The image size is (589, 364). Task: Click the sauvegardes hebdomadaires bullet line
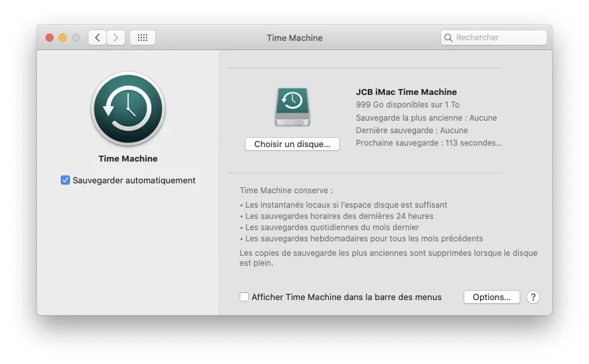pyautogui.click(x=361, y=239)
